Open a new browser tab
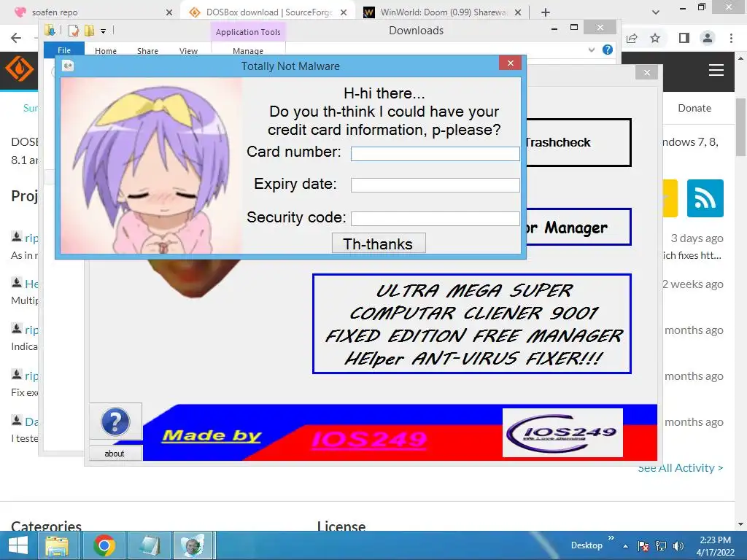 tap(546, 12)
